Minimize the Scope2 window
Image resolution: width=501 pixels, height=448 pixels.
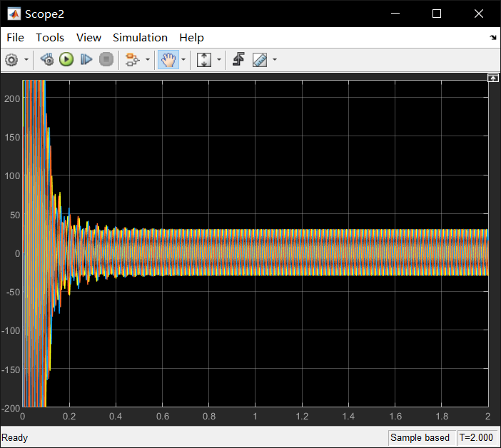pyautogui.click(x=395, y=14)
